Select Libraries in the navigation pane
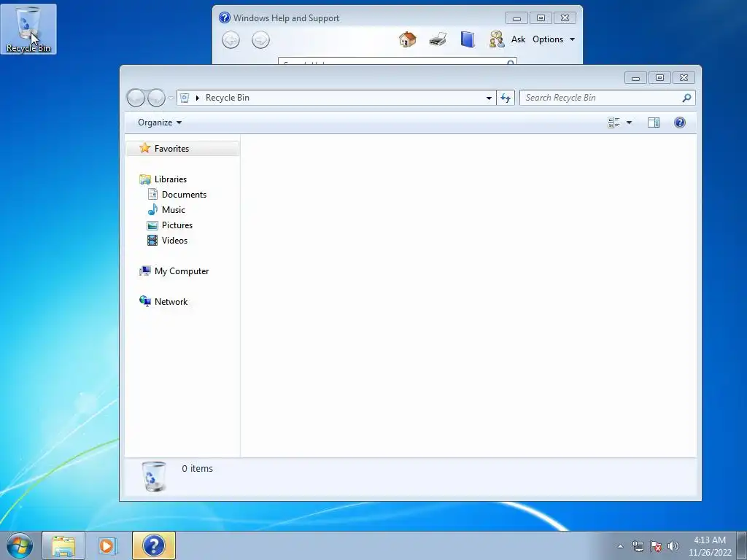 click(x=171, y=179)
